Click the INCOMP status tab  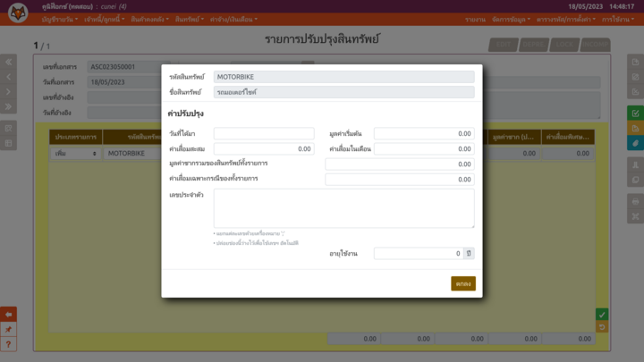click(x=595, y=45)
